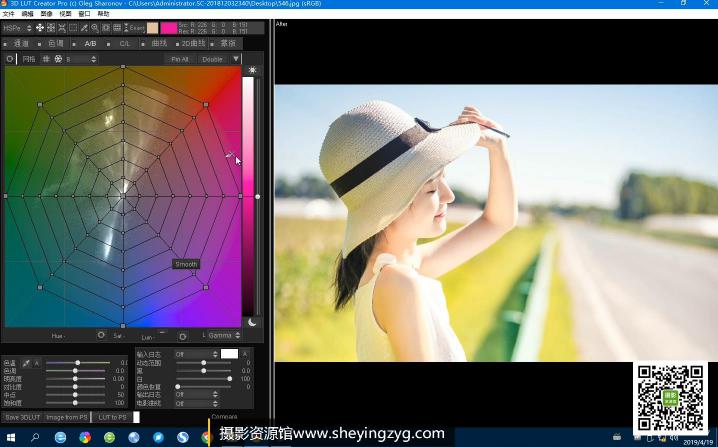Click the 色温 temperature slider handle
The height and width of the screenshot is (447, 718).
click(75, 363)
